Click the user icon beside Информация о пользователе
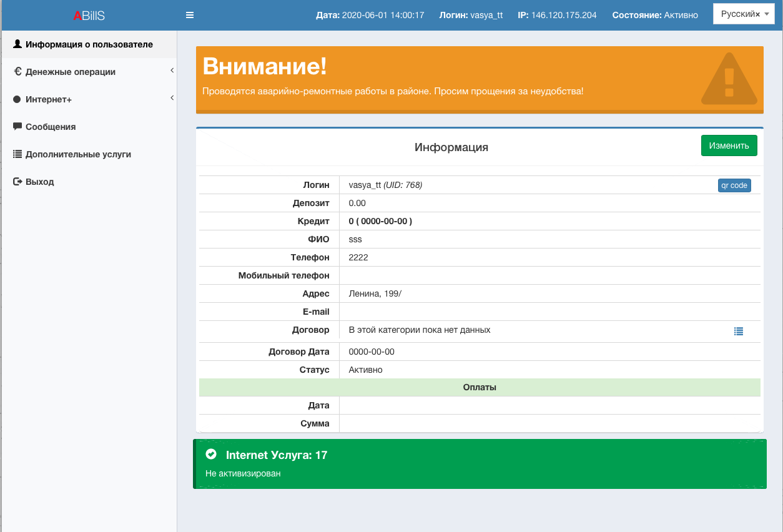Screen dimensions: 783x532 tap(17, 44)
